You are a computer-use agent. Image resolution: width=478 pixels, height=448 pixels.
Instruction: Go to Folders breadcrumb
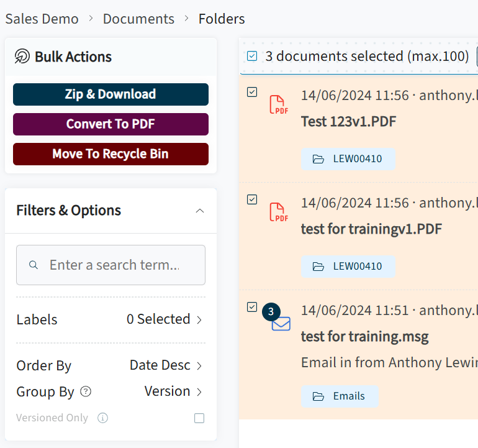[x=222, y=19]
